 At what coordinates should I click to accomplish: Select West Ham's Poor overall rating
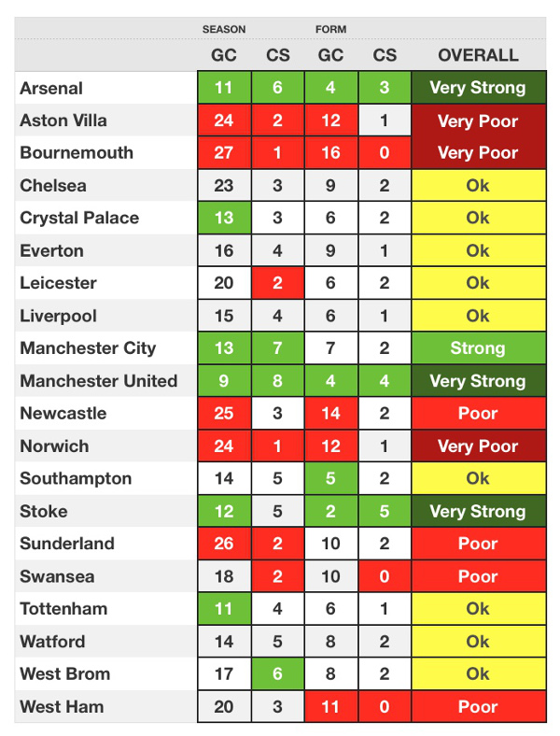pos(479,706)
